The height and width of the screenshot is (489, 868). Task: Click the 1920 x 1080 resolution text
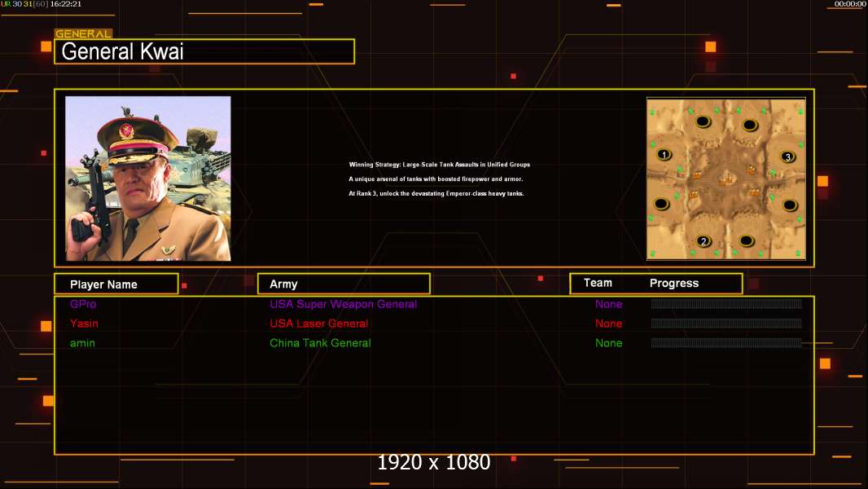pyautogui.click(x=434, y=462)
